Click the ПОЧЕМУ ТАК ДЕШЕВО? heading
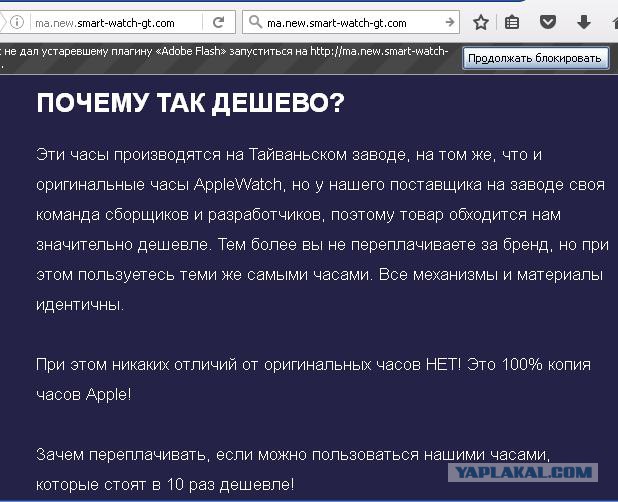Viewport: 618px width, 502px height. [190, 103]
